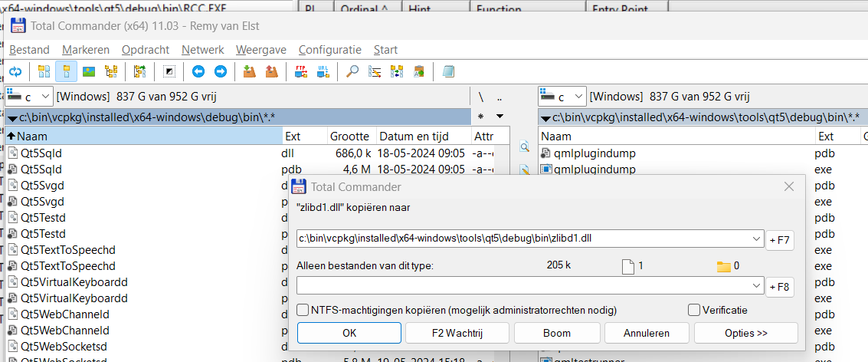The height and width of the screenshot is (362, 868).
Task: Open the FTP connect toolbar icon
Action: pos(301,71)
